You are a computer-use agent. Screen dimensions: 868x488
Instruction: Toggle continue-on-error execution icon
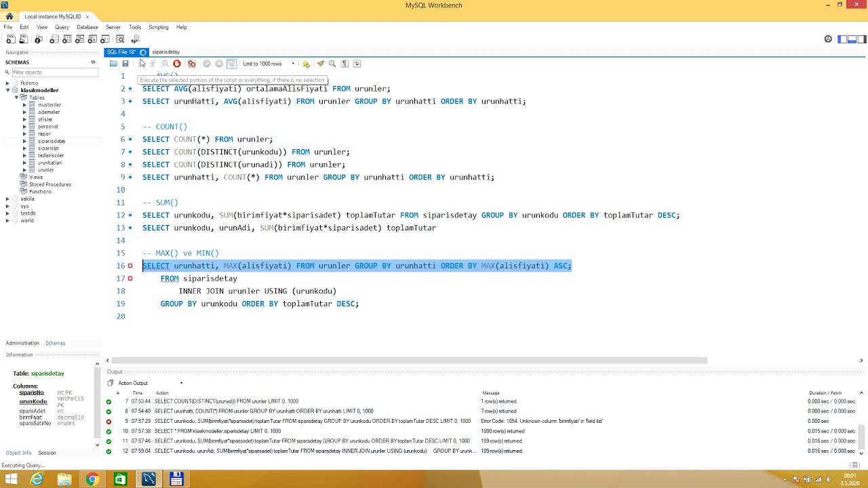(192, 64)
